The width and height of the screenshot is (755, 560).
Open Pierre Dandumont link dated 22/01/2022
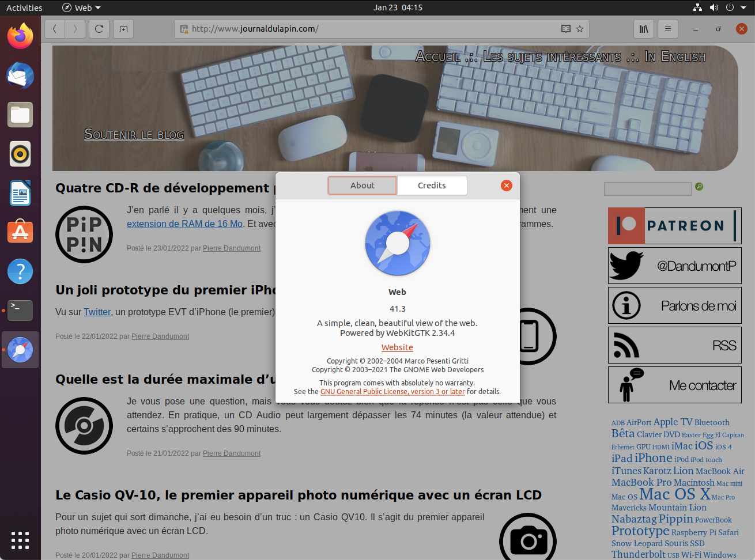[160, 336]
